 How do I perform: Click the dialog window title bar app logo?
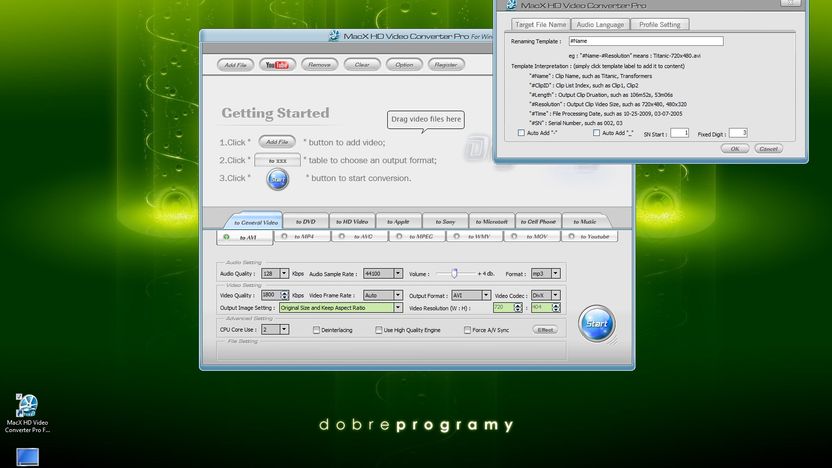(x=512, y=5)
